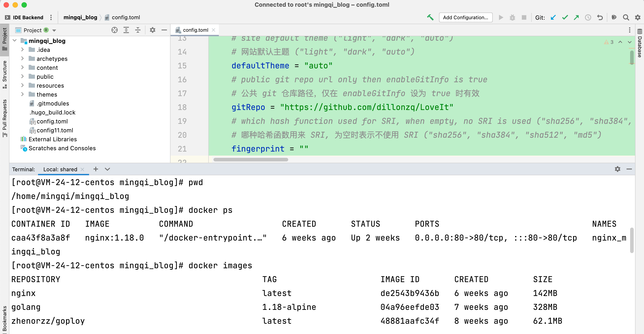644x334 pixels.
Task: Click the Git push arrow icon
Action: point(576,17)
